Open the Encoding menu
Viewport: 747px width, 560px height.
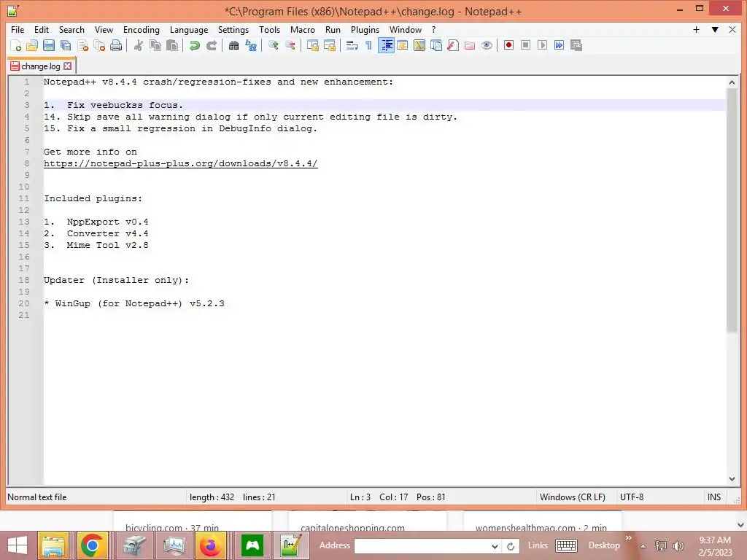141,29
